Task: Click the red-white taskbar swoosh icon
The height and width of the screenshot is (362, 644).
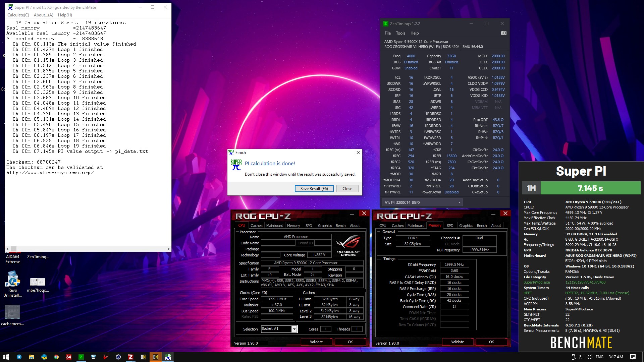Action: coord(106,357)
